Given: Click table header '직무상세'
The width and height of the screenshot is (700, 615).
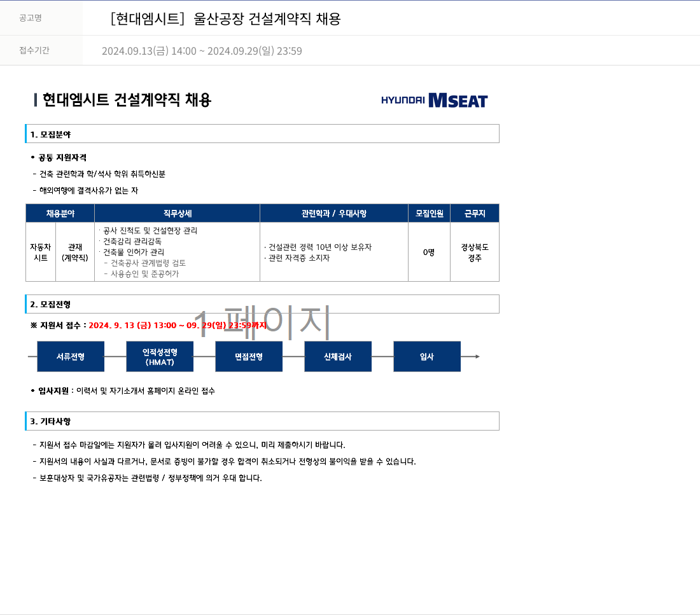Looking at the screenshot, I should pyautogui.click(x=178, y=213).
